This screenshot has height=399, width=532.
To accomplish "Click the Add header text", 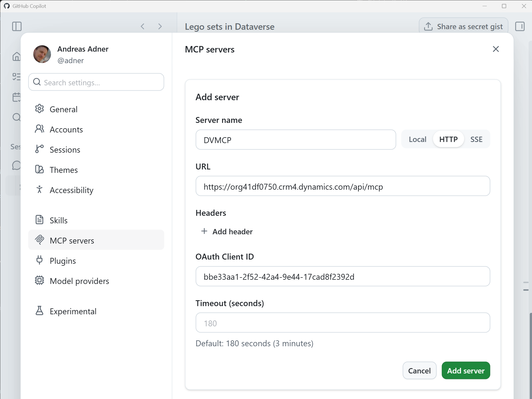I will pyautogui.click(x=233, y=232).
